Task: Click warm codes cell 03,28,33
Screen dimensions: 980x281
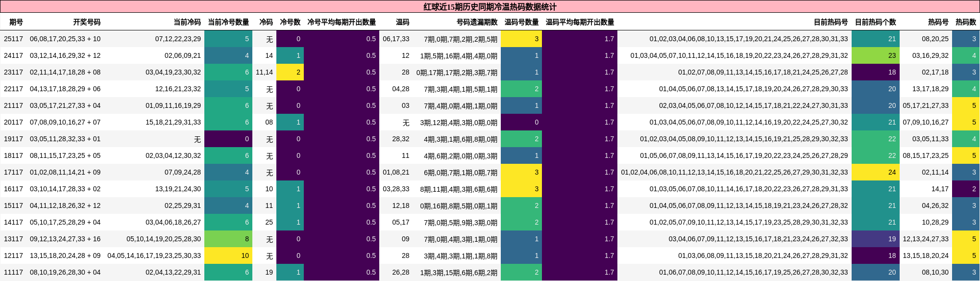Action: [396, 189]
